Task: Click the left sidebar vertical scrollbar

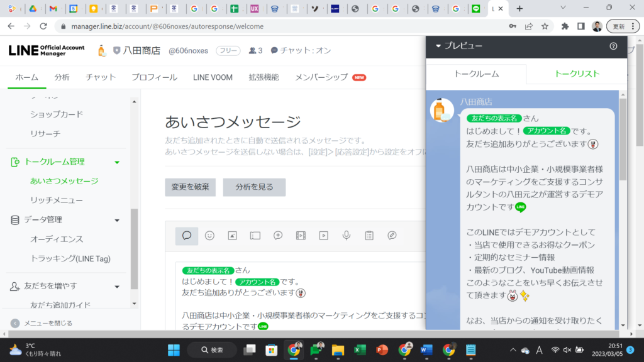Action: coord(134,249)
